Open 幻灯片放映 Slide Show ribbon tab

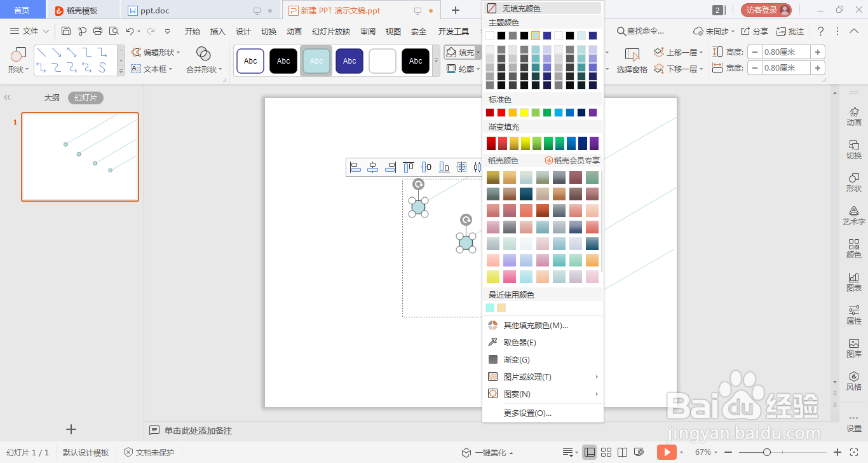[x=331, y=31]
